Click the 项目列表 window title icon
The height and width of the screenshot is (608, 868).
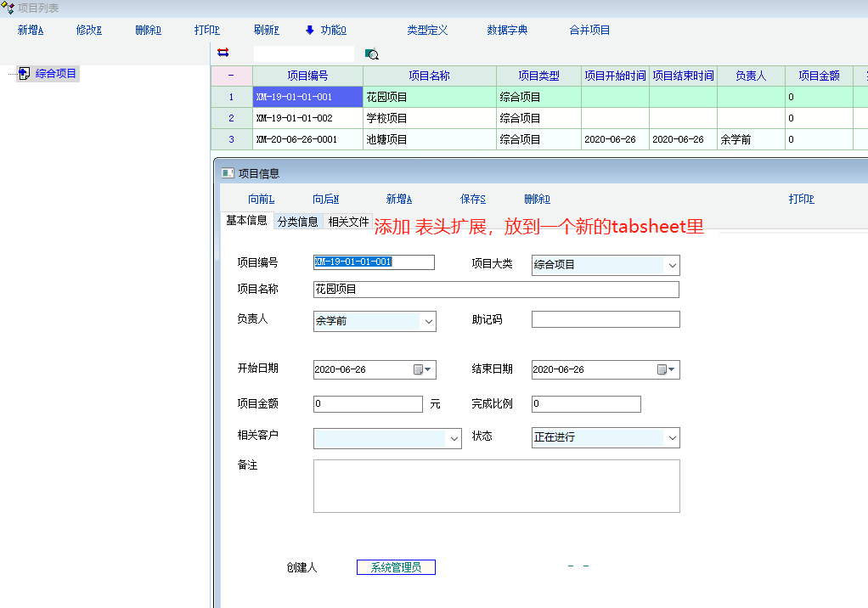coord(8,8)
